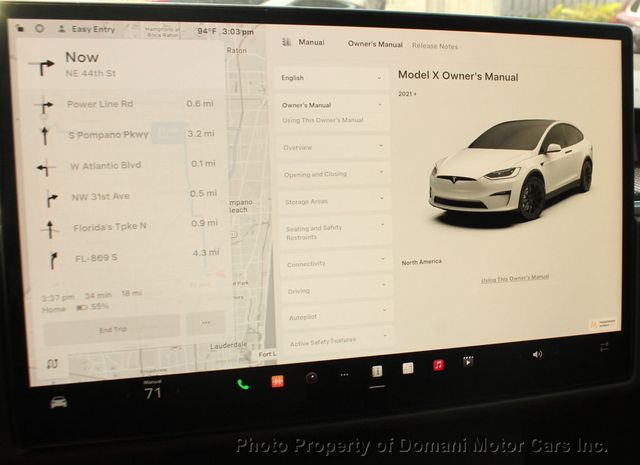
Task: Tap the left-turn icon beside W Atlantic Blvd
Action: [x=46, y=167]
